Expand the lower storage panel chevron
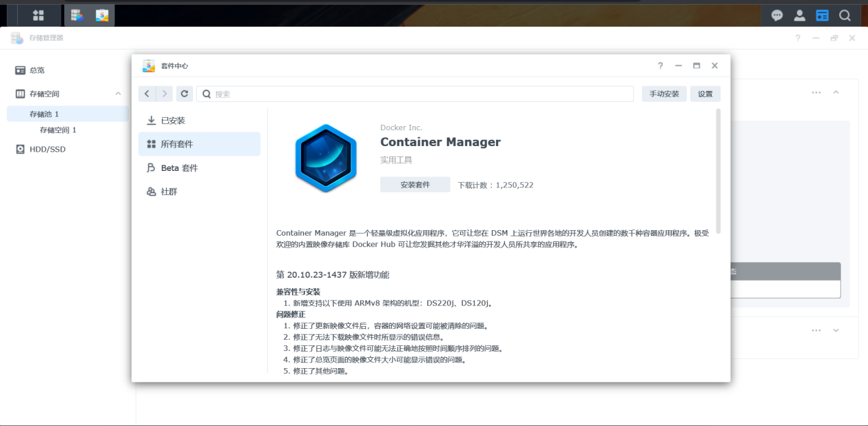Image resolution: width=868 pixels, height=426 pixels. tap(836, 330)
